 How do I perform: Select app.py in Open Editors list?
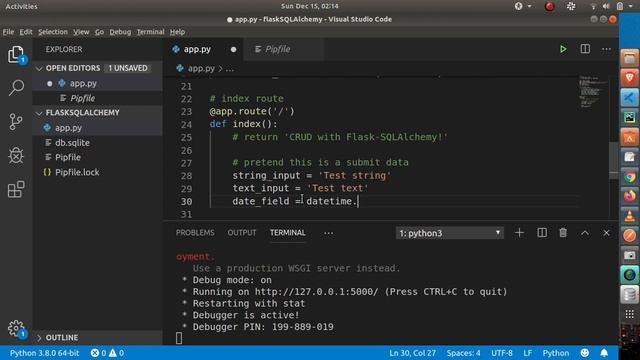(98, 83)
